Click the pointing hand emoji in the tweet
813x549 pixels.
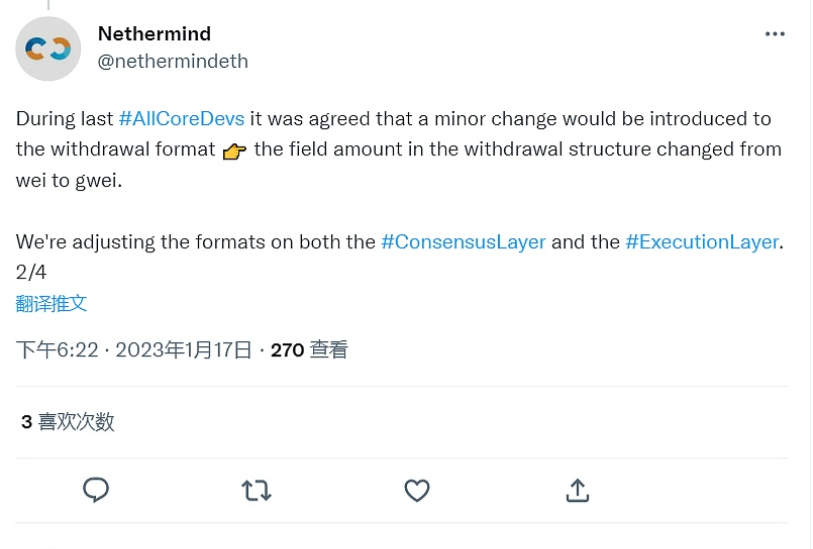(234, 151)
